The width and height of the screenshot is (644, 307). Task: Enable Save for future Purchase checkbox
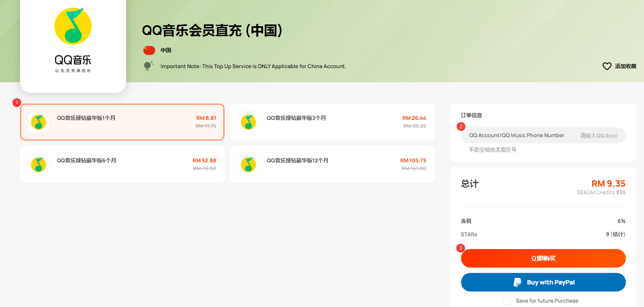coord(507,301)
